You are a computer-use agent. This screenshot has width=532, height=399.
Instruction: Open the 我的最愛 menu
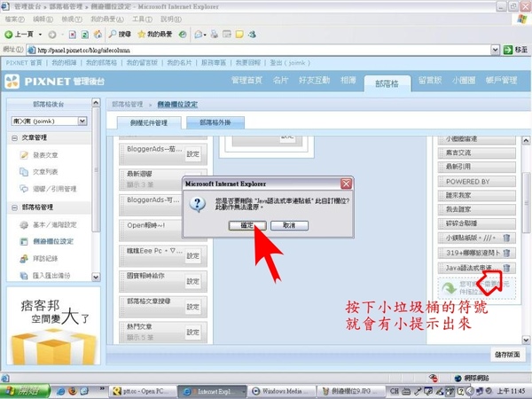coord(107,19)
